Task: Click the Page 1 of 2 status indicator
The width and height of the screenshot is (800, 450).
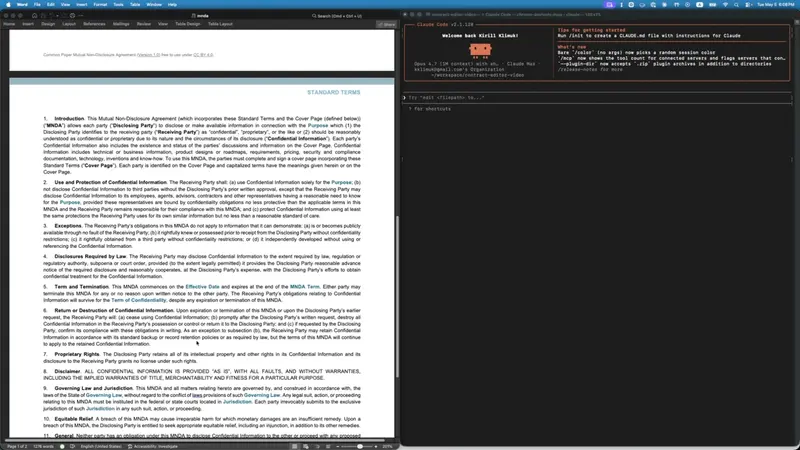Action: click(17, 446)
